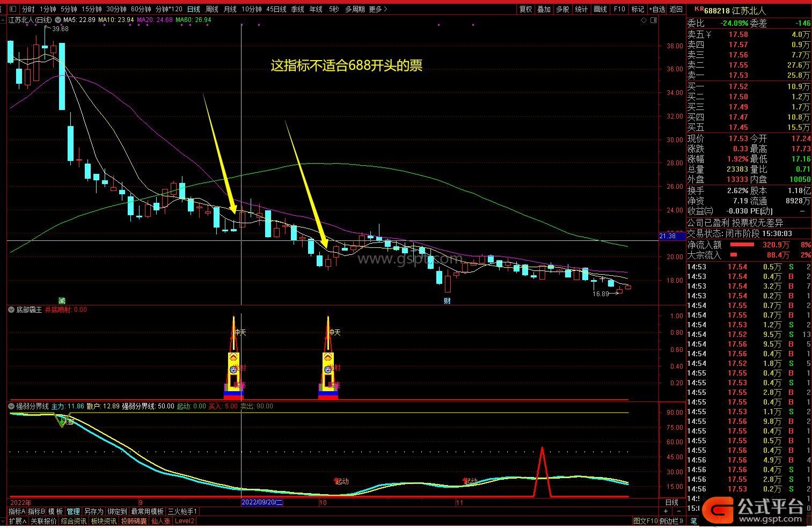Select the 指标A tab

[17, 511]
